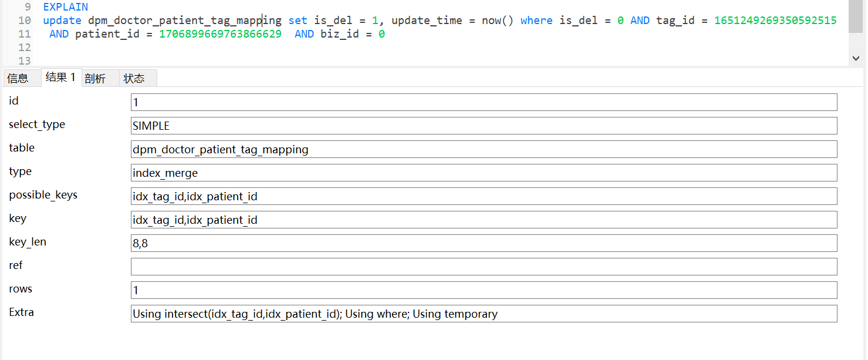The height and width of the screenshot is (360, 868).
Task: Click line number 12 in the gutter
Action: click(24, 48)
